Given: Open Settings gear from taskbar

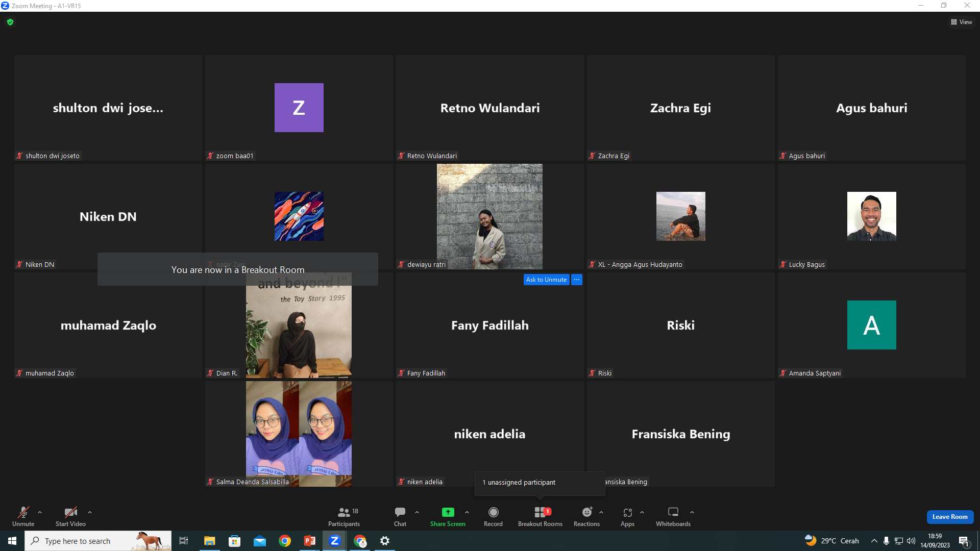Looking at the screenshot, I should pyautogui.click(x=385, y=541).
